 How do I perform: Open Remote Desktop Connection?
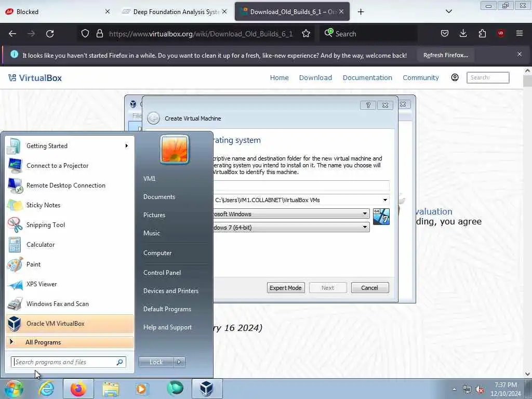click(x=70, y=185)
